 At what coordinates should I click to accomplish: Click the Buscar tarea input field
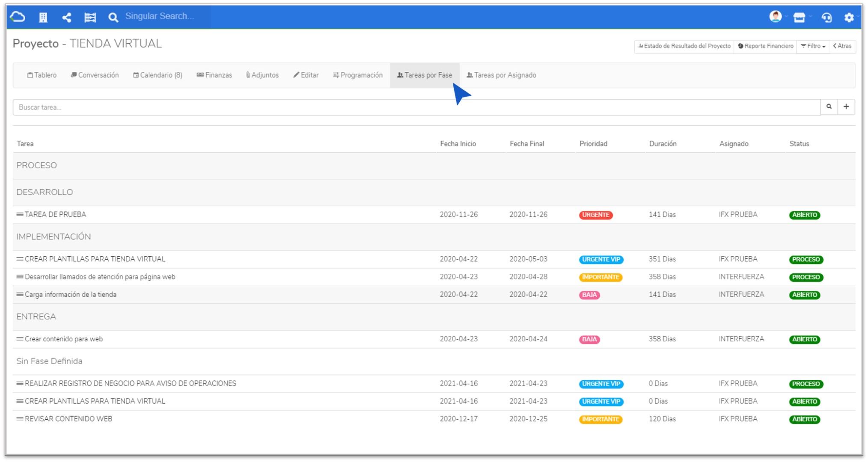416,107
